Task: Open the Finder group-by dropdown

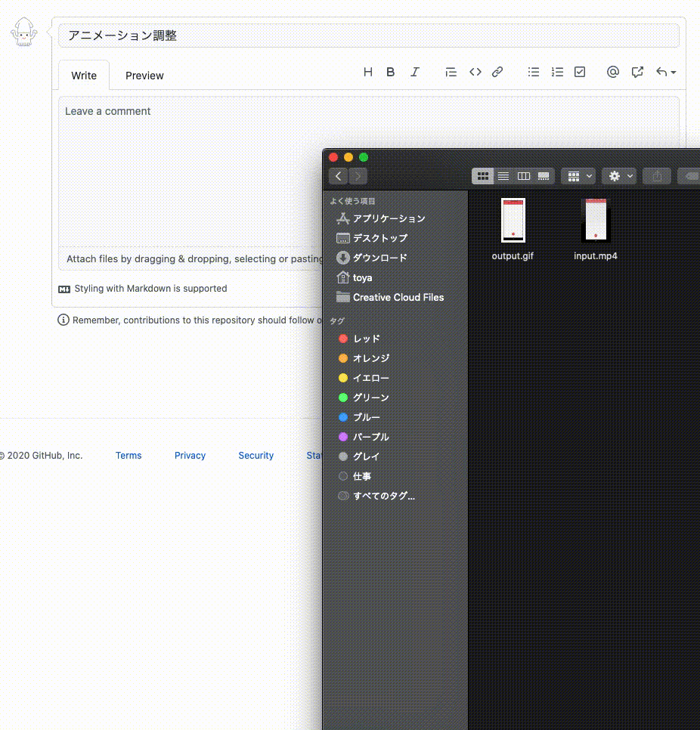Action: (578, 176)
